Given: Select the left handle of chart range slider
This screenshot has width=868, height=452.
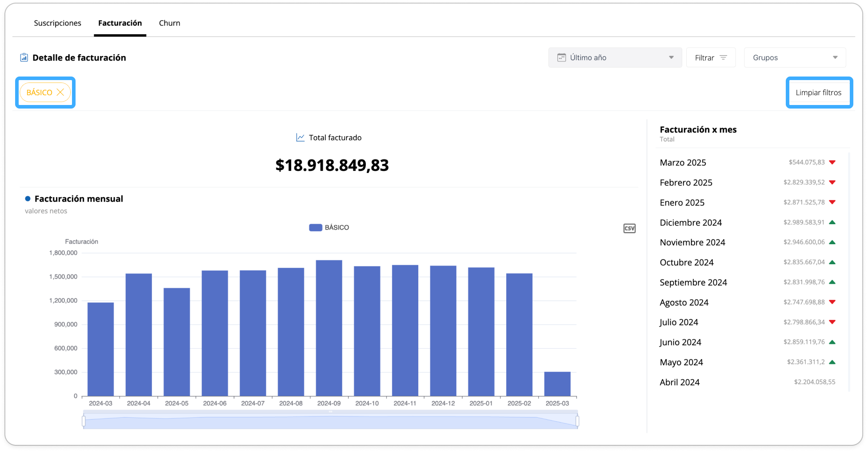Looking at the screenshot, I should (x=84, y=421).
